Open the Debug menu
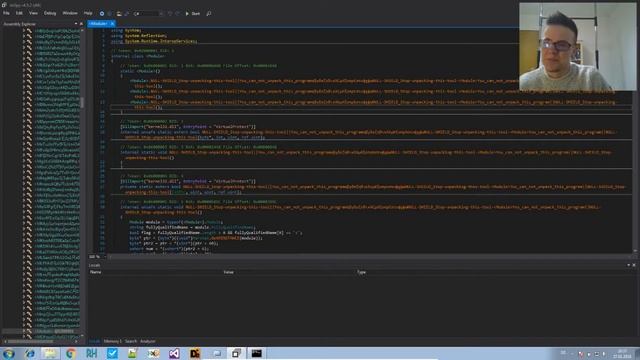 point(50,13)
